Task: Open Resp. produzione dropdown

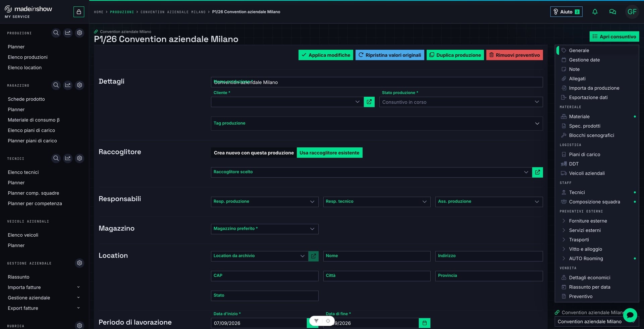Action: pyautogui.click(x=265, y=202)
